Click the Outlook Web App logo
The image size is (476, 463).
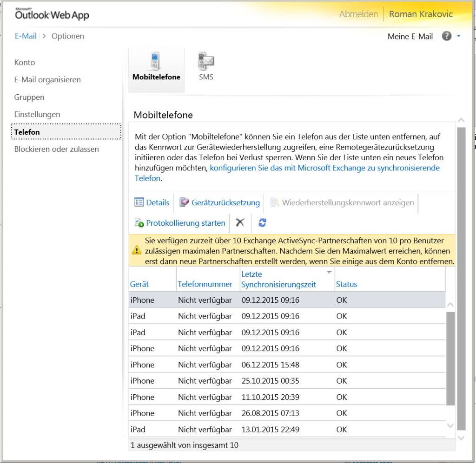click(x=52, y=14)
